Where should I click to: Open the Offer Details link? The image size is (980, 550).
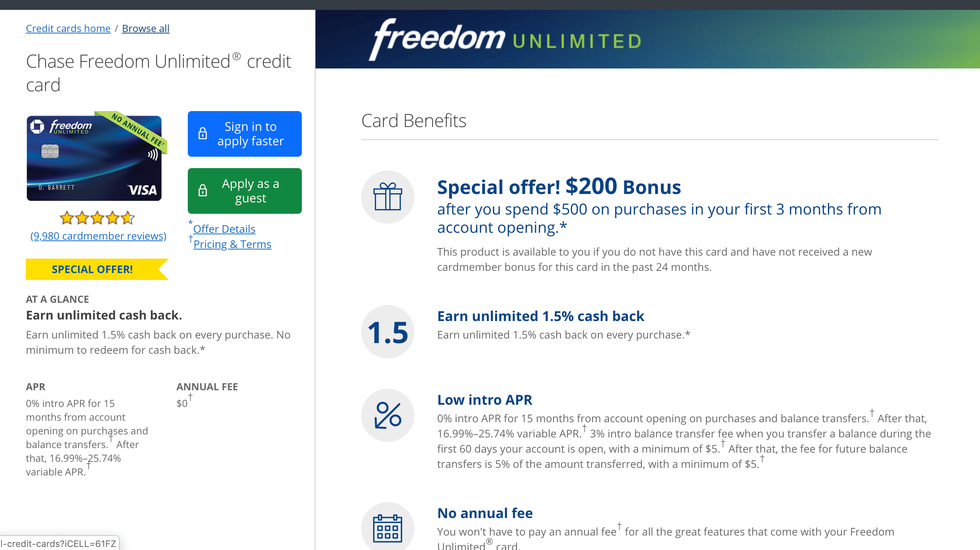point(224,229)
